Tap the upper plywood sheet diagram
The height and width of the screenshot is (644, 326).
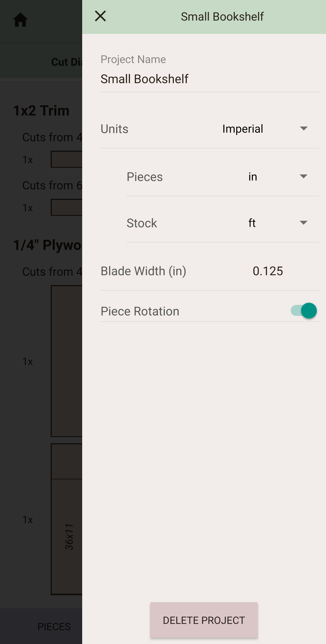pyautogui.click(x=67, y=361)
